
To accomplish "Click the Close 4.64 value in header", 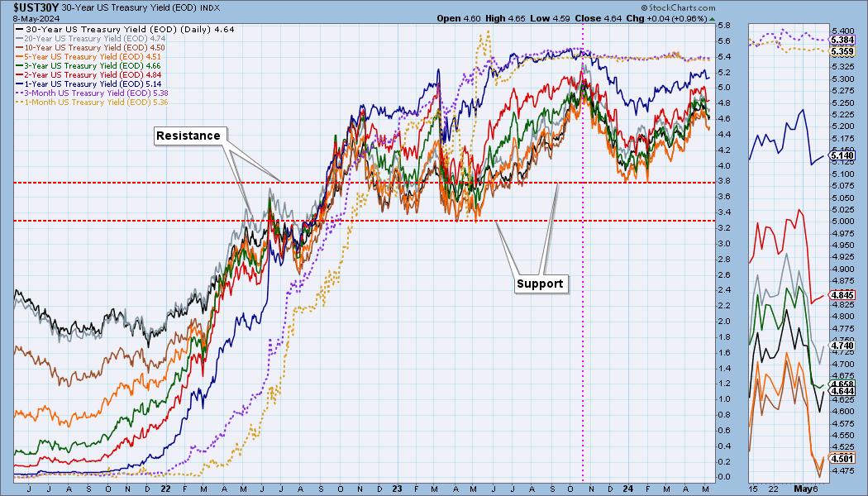I will tap(599, 18).
